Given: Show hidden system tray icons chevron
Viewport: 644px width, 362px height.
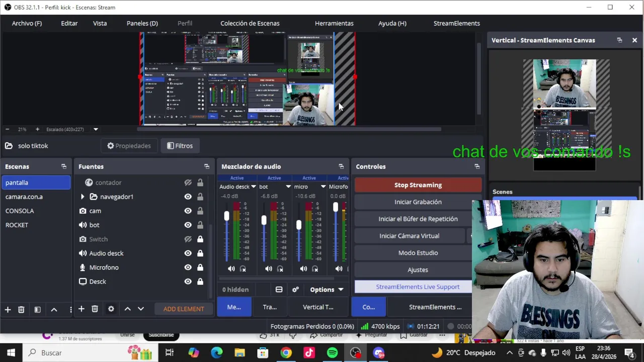Looking at the screenshot, I should pyautogui.click(x=509, y=353).
